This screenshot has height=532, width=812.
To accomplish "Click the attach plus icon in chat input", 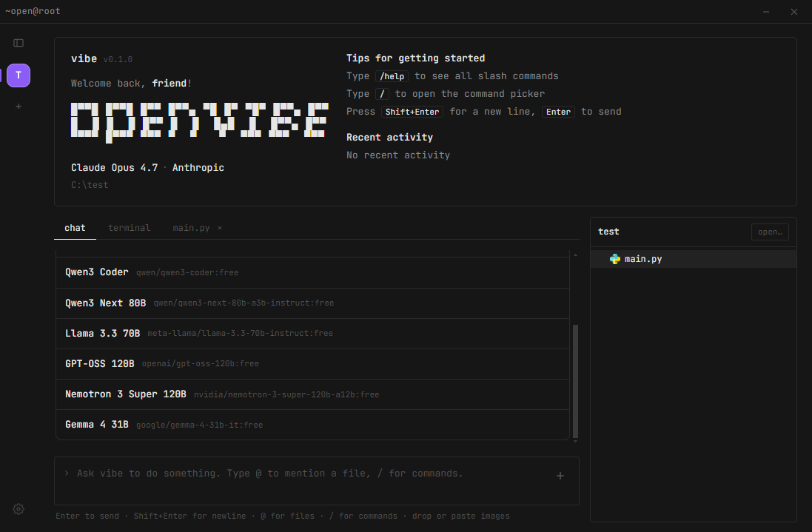I will [560, 476].
